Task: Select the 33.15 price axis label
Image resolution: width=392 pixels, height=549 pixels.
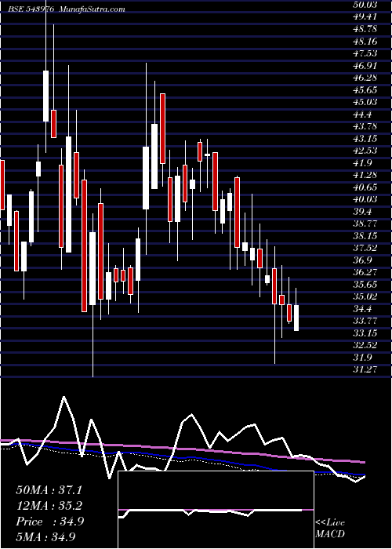Action: tap(365, 333)
